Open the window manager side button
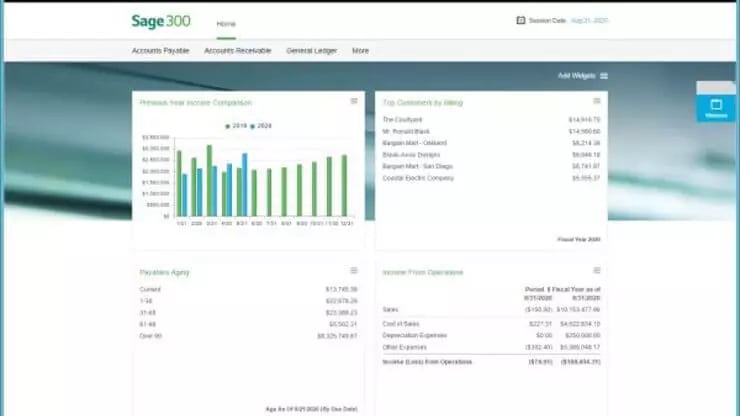740x416 pixels. click(x=716, y=108)
